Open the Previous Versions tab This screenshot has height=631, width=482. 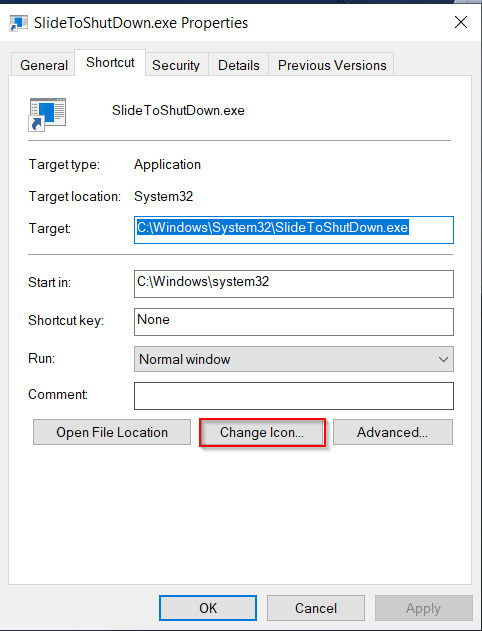tap(332, 65)
